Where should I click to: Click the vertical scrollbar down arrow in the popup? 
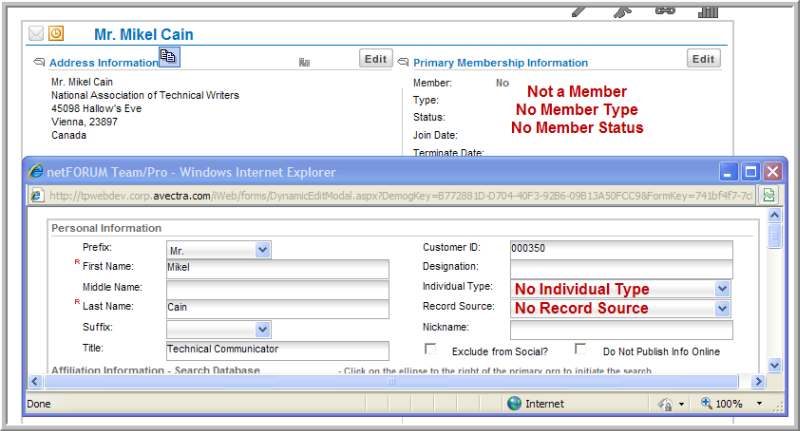(774, 365)
